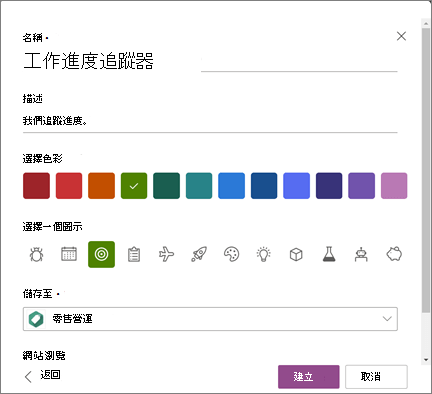Click the 選擇色彩 label

point(42,159)
